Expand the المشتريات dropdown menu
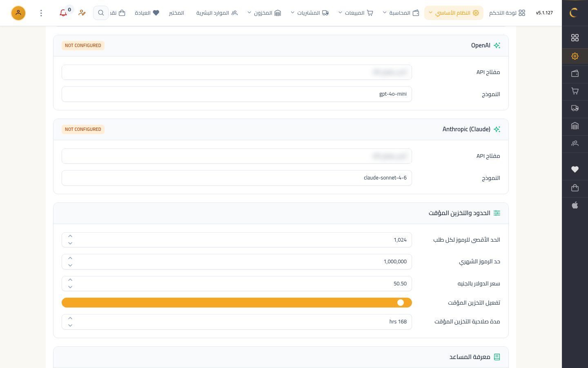 tap(310, 13)
